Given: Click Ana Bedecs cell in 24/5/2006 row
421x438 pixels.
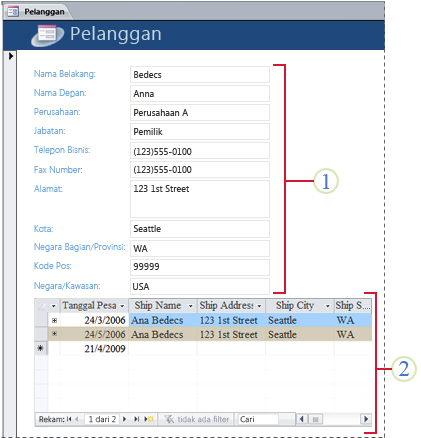Looking at the screenshot, I should click(163, 334).
